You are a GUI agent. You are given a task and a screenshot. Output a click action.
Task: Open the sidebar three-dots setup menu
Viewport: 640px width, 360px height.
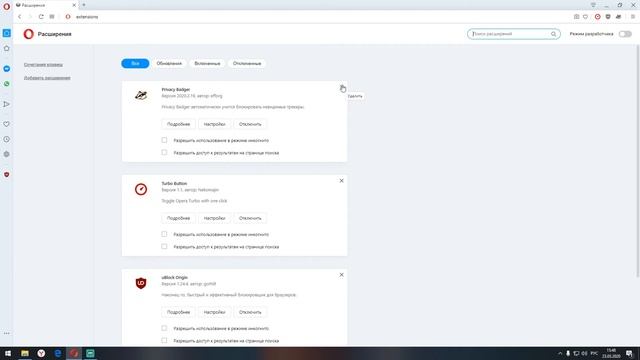tap(7, 333)
